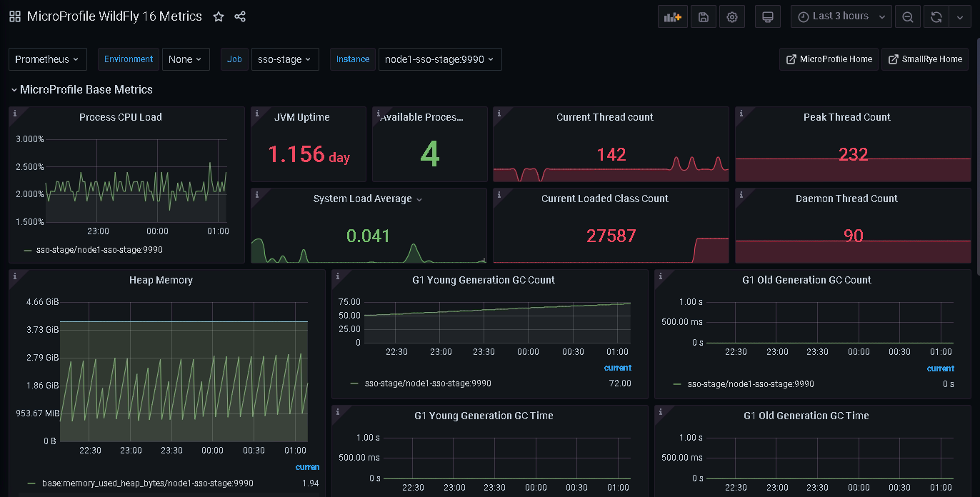
Task: Click green color line in G1 Old GC Count legend
Action: click(677, 384)
